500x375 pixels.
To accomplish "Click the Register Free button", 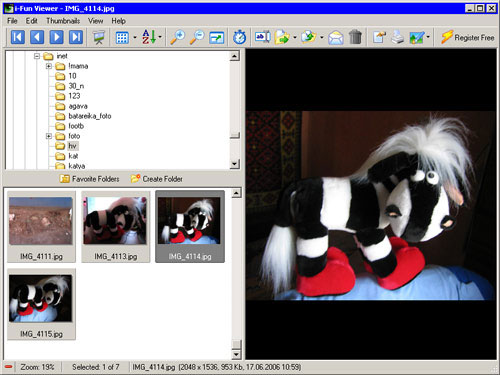I will [467, 37].
